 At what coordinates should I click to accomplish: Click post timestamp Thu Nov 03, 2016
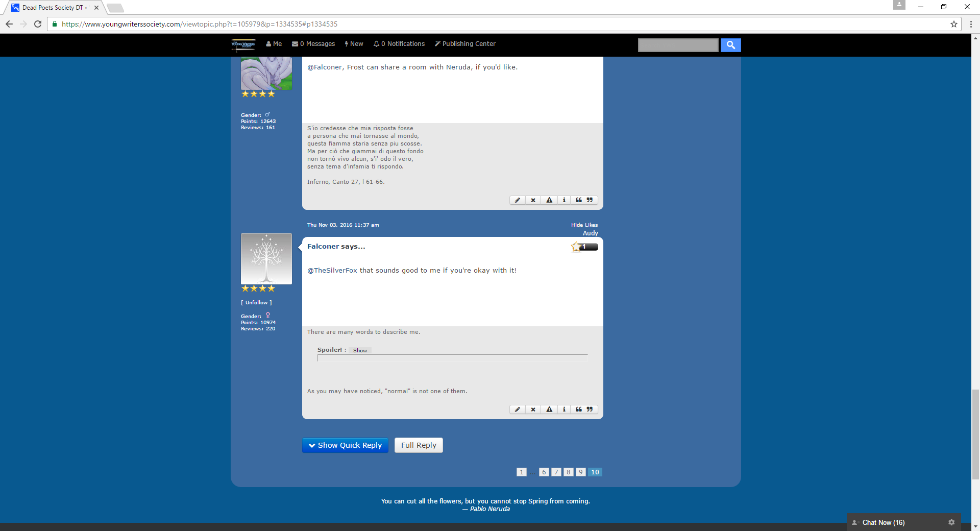click(x=343, y=225)
